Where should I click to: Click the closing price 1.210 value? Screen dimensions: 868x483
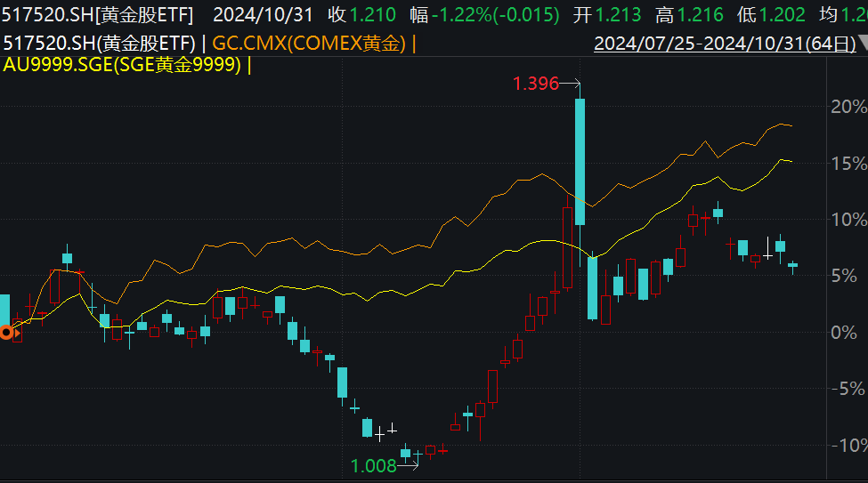click(x=372, y=15)
